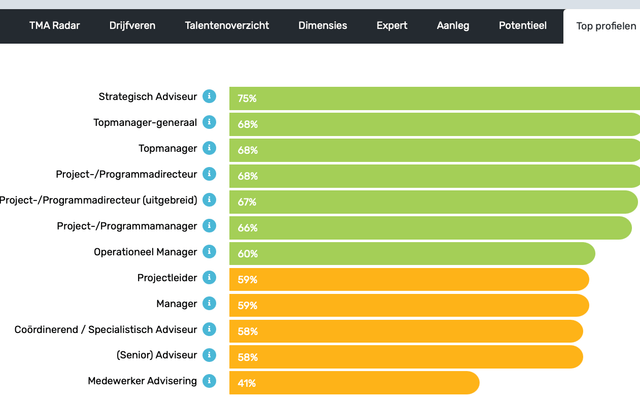Open info icon beside Project-/Programmamanager
This screenshot has width=640, height=400.
[x=209, y=226]
